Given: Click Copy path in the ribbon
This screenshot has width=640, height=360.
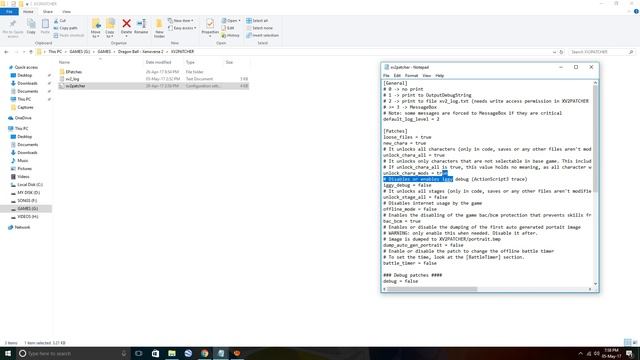Looking at the screenshot, I should tap(65, 28).
